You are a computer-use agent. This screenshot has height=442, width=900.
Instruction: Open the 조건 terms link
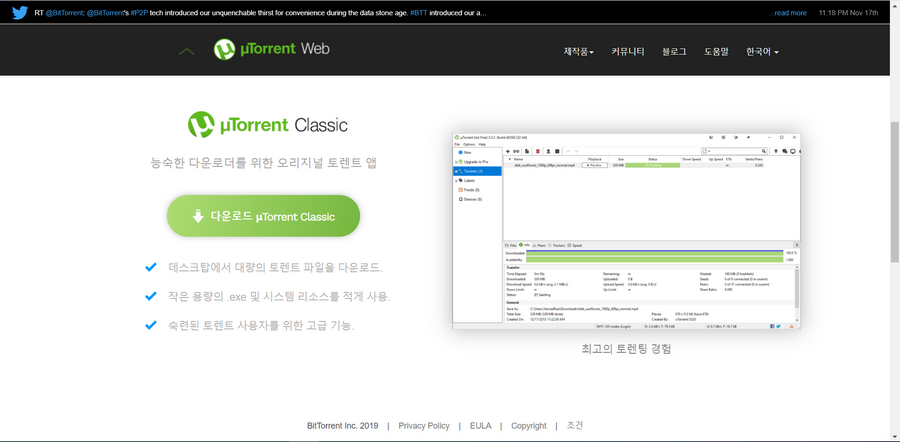point(575,425)
